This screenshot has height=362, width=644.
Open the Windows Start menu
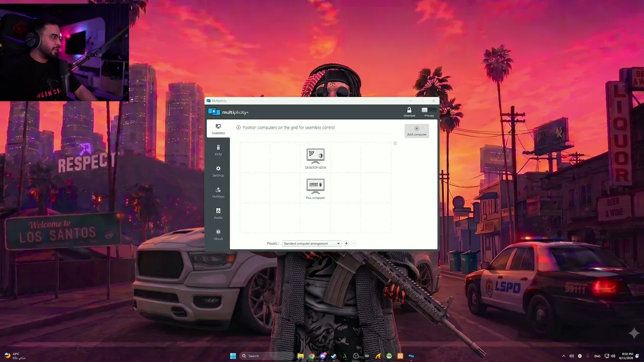pos(233,356)
